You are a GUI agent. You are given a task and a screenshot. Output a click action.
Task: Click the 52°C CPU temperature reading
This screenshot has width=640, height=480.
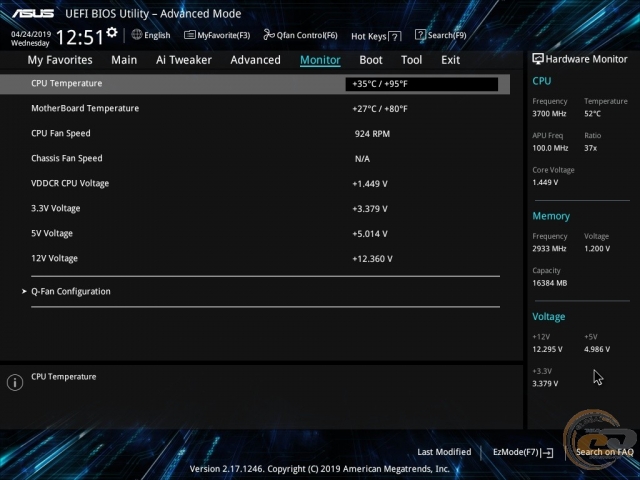click(x=593, y=114)
